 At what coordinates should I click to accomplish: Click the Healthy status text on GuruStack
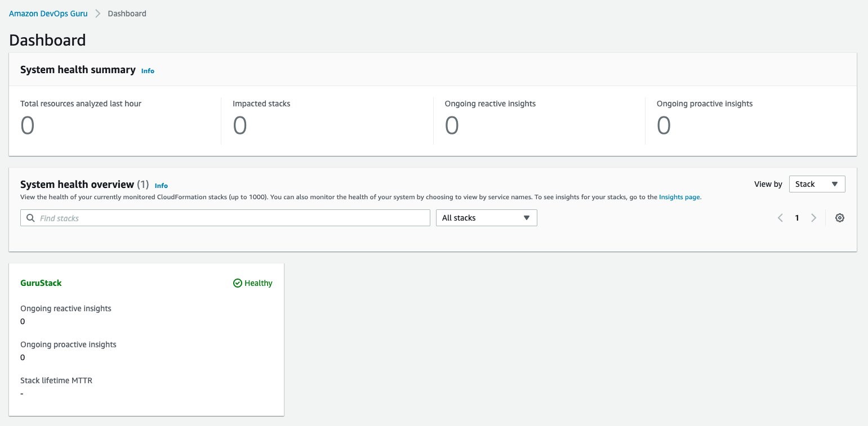(258, 283)
